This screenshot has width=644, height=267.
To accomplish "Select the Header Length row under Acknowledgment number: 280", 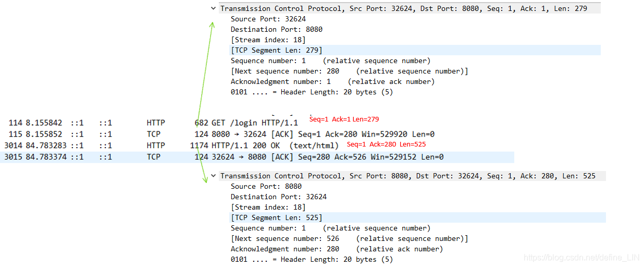I will point(312,259).
